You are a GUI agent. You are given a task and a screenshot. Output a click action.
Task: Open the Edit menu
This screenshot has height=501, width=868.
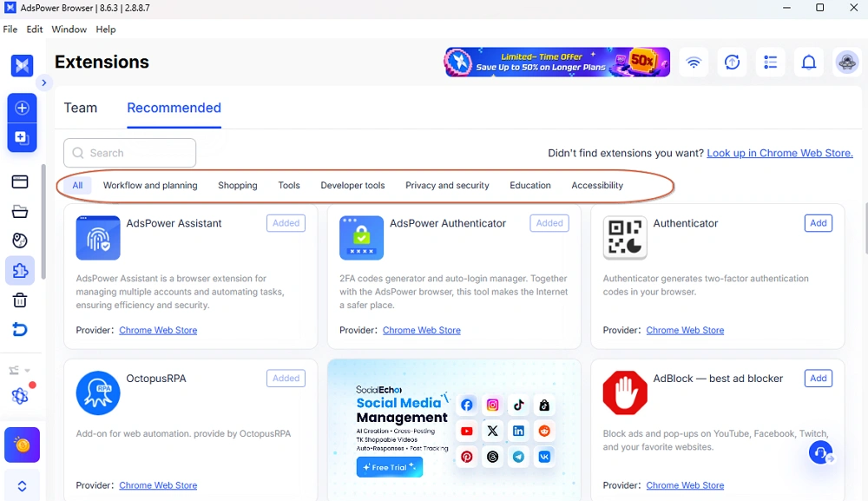(x=35, y=30)
